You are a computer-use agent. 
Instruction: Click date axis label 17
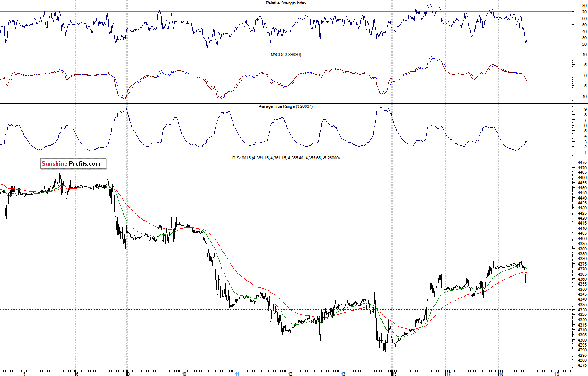449,373
